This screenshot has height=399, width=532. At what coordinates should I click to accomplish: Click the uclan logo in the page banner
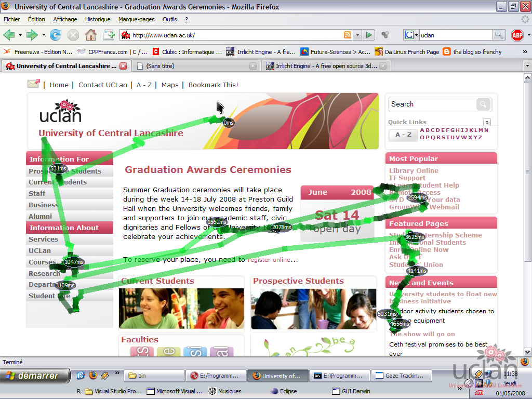(61, 111)
